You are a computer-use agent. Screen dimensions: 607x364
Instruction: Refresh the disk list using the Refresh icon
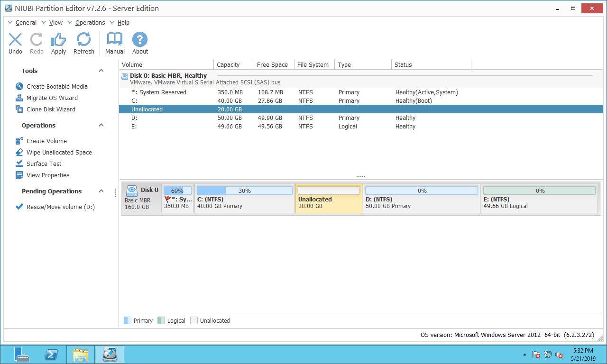[x=83, y=43]
